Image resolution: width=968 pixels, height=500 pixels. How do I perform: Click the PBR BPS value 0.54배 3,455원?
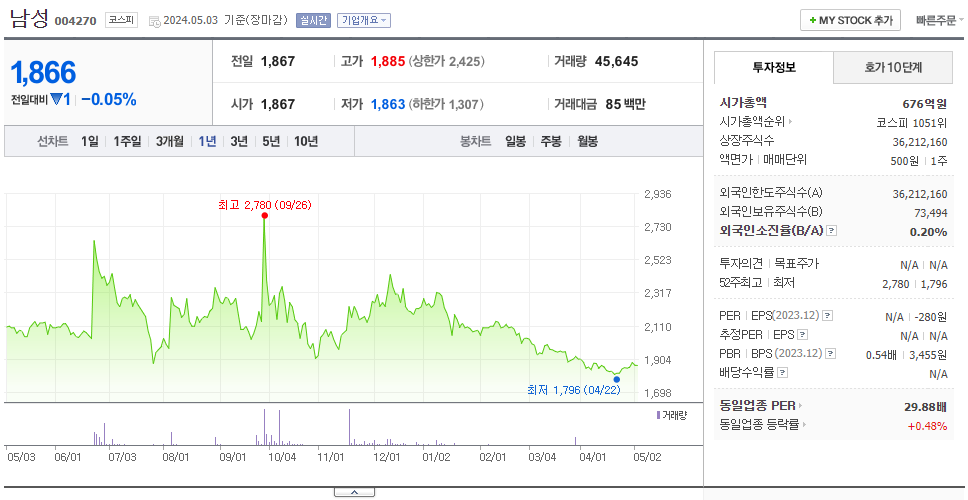906,355
